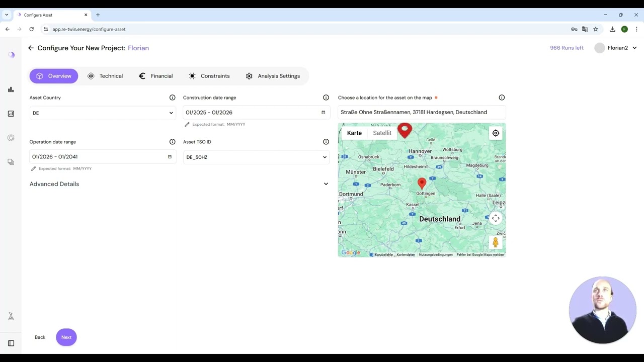The height and width of the screenshot is (362, 644).
Task: Click the Next button
Action: click(66, 337)
